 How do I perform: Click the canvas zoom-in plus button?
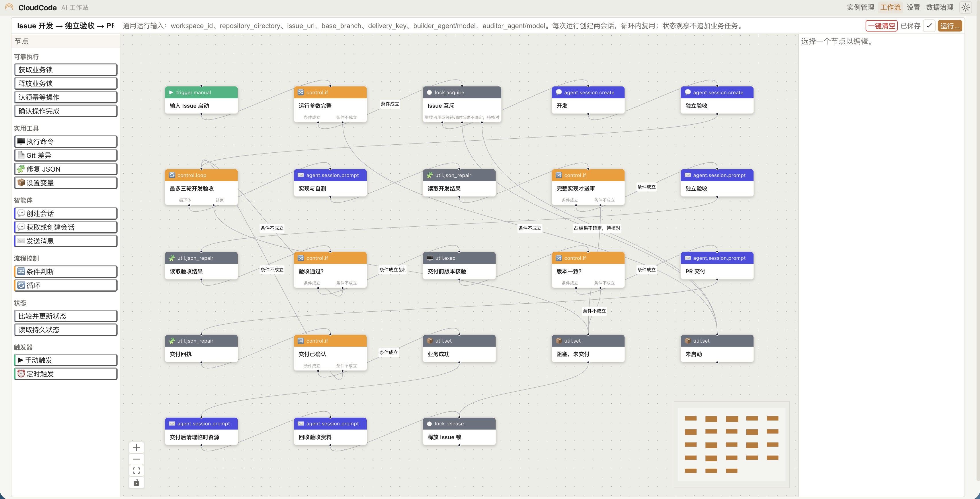(136, 447)
